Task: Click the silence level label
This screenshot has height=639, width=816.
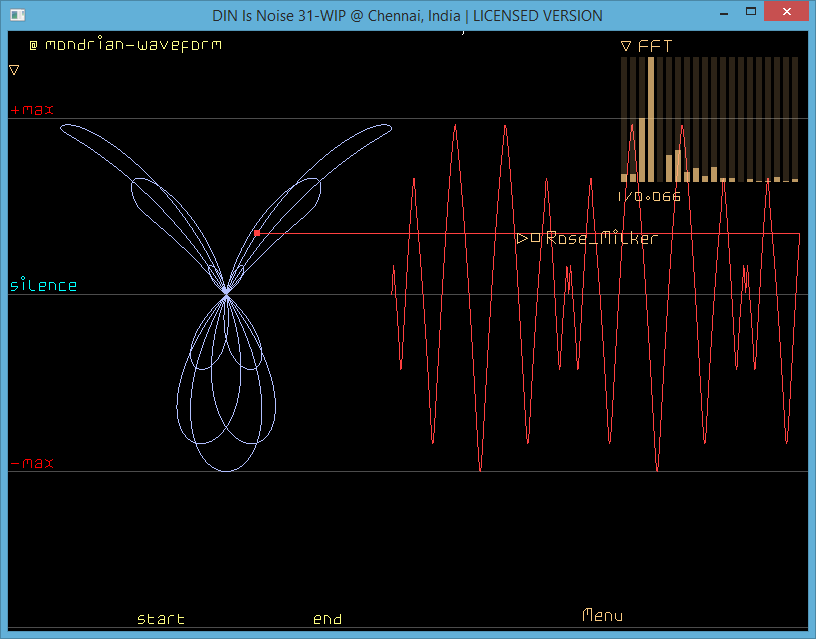Action: click(x=43, y=286)
